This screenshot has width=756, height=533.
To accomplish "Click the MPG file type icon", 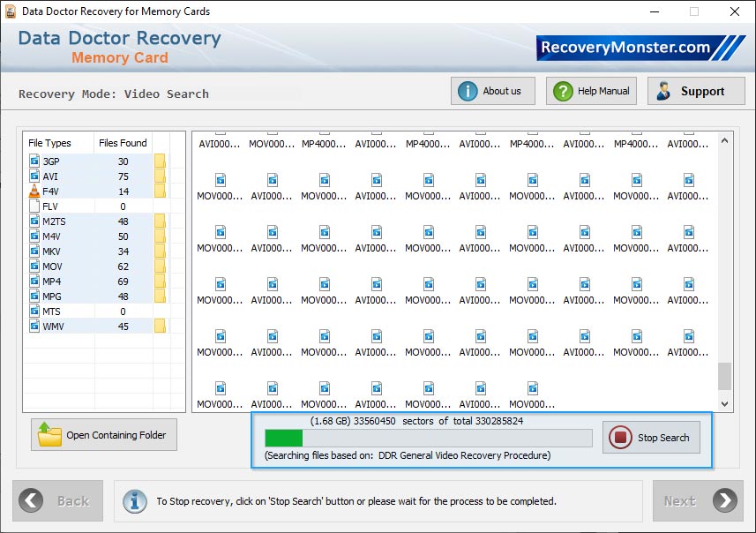I will (x=33, y=296).
